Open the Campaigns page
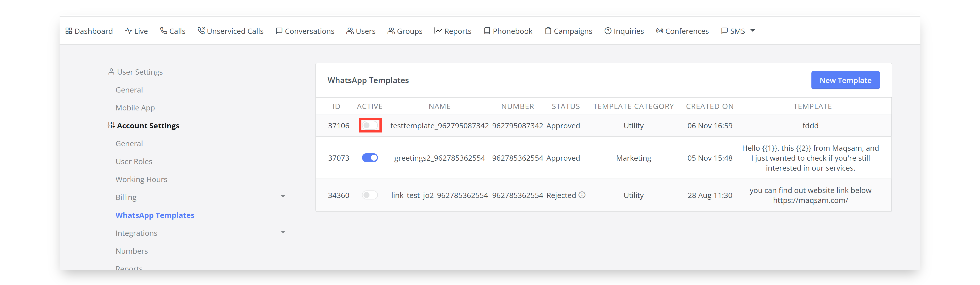This screenshot has height=285, width=980. pos(569,31)
